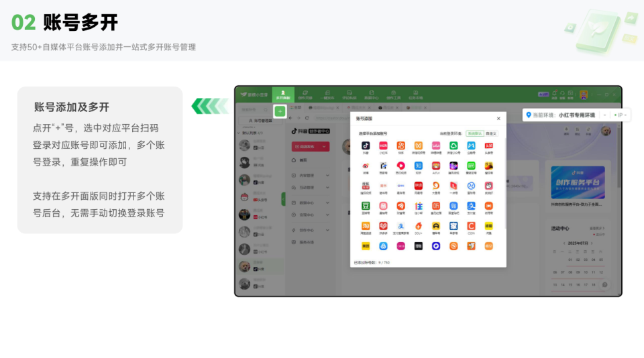The image size is (644, 358).
Task: Select the pink 哔哩哔哩 bilibili platform icon
Action: 436,145
